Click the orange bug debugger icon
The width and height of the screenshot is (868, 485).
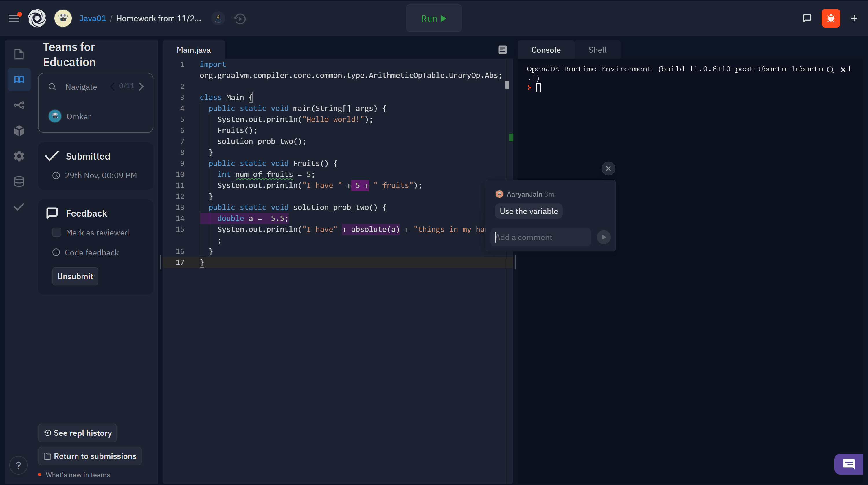pyautogui.click(x=831, y=18)
